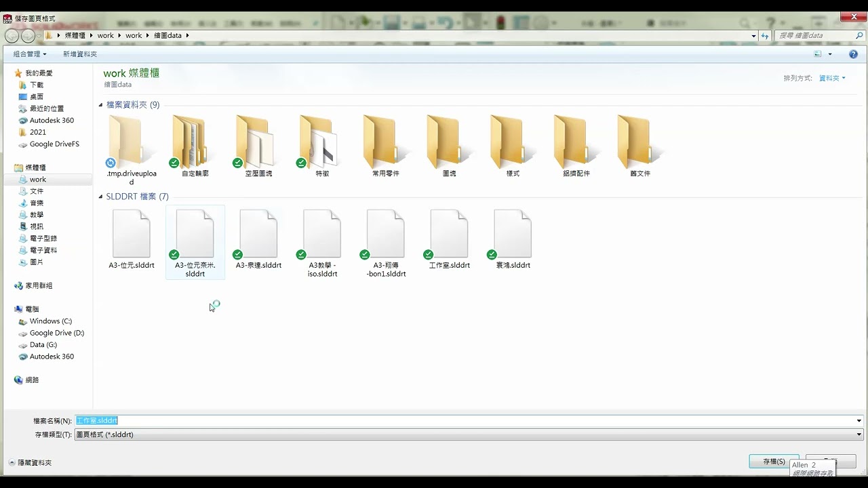Click the refresh button beside address bar

[765, 35]
